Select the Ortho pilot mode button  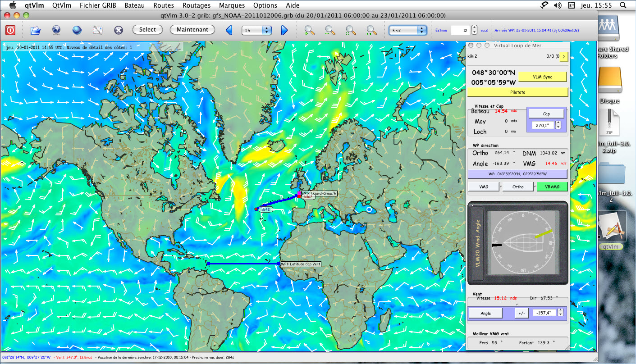(x=518, y=187)
